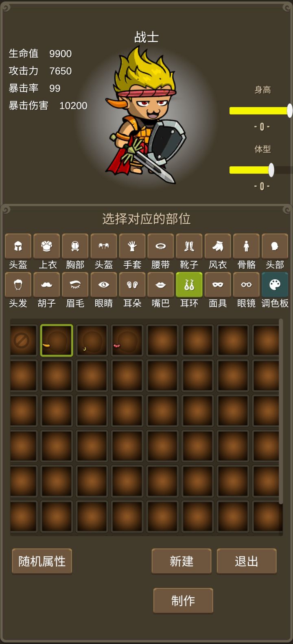Viewport: 293px width, 644px height.
Task: Click the 新建 new button
Action: point(181,561)
